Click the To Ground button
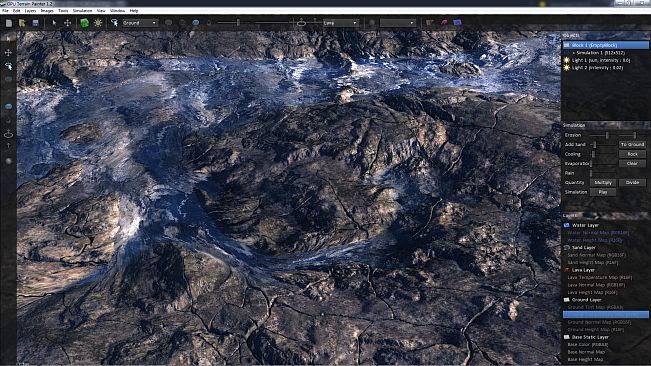Viewport: 651px width, 366px height. click(632, 144)
